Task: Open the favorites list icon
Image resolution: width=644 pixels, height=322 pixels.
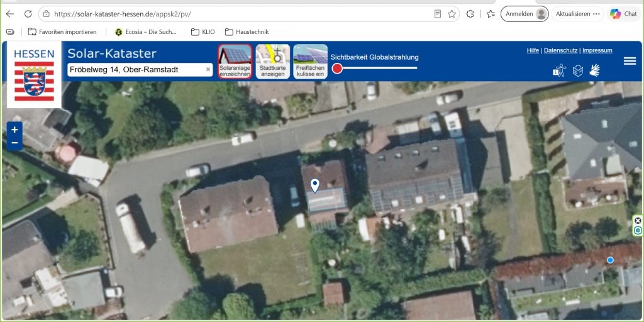Action: coord(491,14)
